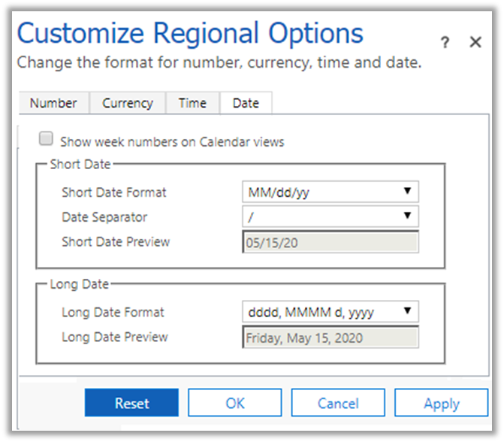This screenshot has width=504, height=442.
Task: Click the 'Short Date Format' label text
Action: 114,192
